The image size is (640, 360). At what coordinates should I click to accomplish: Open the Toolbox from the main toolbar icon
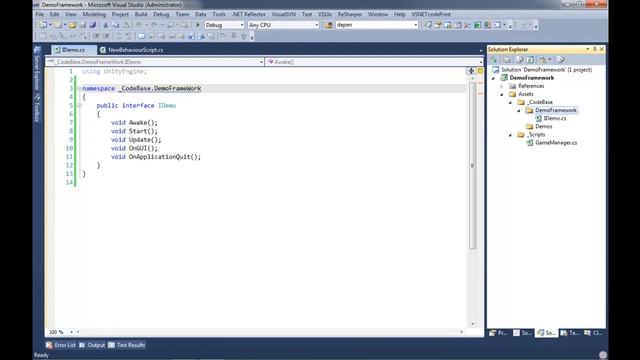point(467,25)
